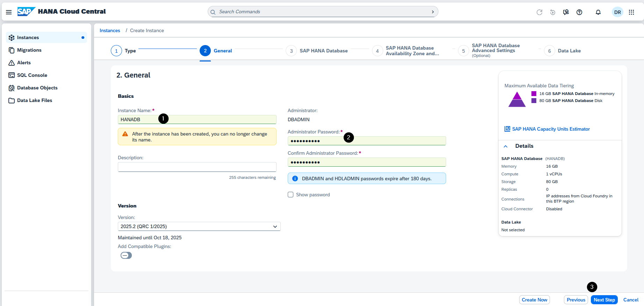Click the SQL Console sidebar icon

12,75
